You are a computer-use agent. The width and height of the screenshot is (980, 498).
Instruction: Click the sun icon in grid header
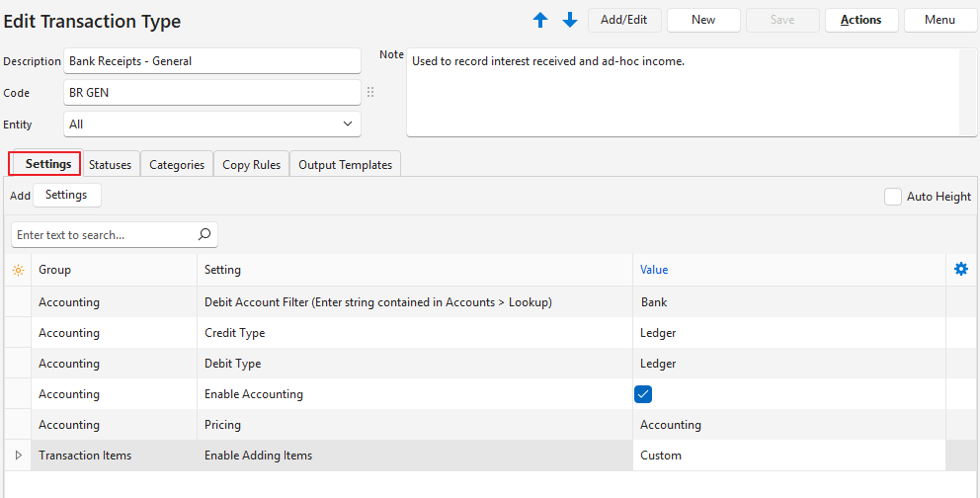pos(18,270)
